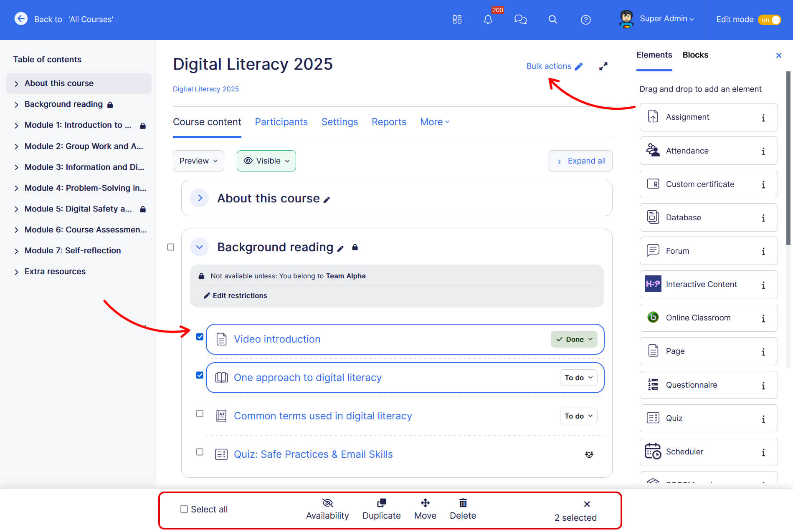This screenshot has height=532, width=793.
Task: Click Duplicate in bulk actions bar
Action: click(x=381, y=509)
